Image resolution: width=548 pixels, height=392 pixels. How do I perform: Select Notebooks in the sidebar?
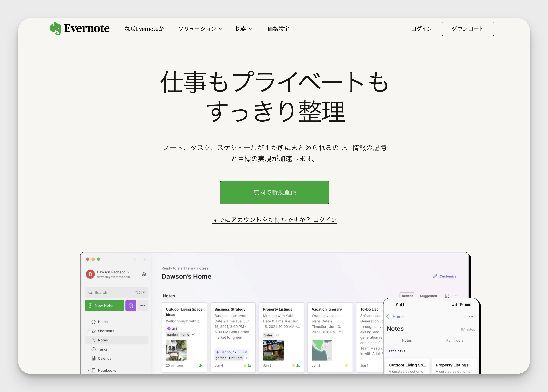point(104,370)
